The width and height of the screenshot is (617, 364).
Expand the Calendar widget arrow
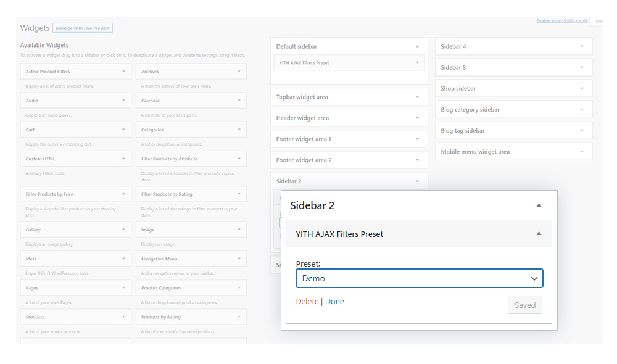[x=239, y=101]
